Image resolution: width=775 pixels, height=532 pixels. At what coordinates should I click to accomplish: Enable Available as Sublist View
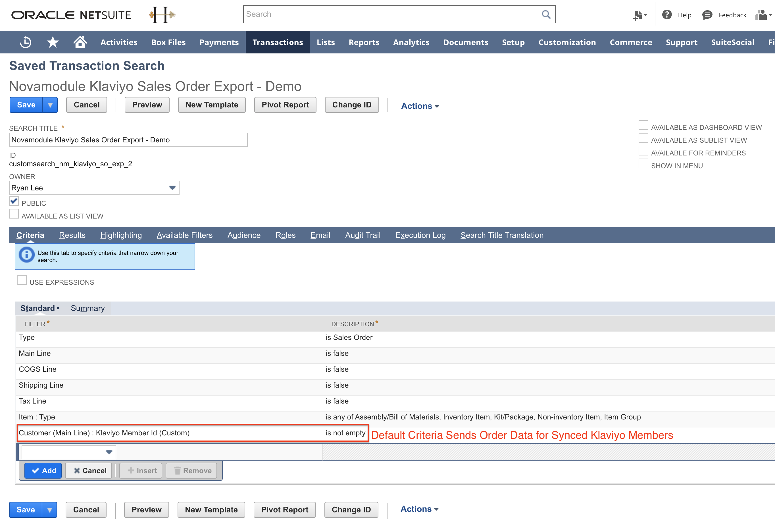[x=643, y=138]
